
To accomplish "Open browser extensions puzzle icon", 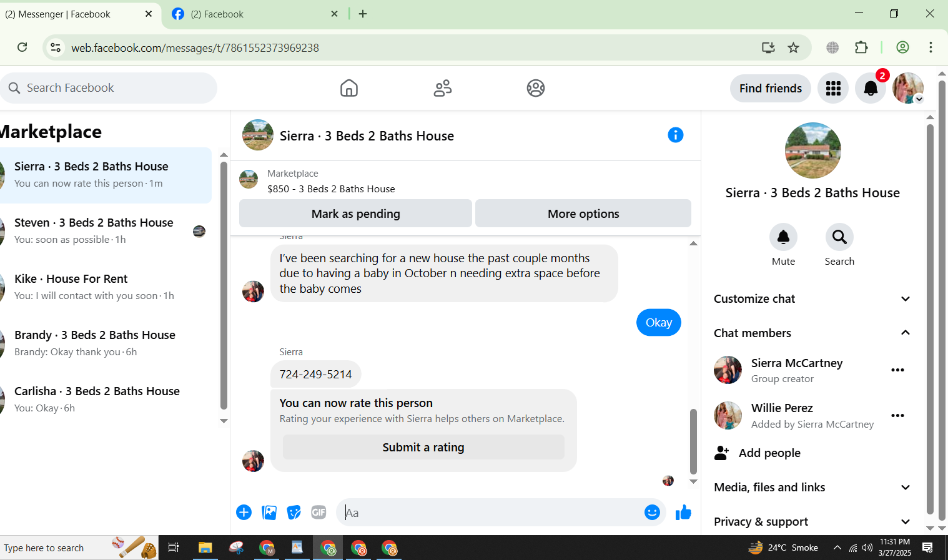I will point(861,47).
